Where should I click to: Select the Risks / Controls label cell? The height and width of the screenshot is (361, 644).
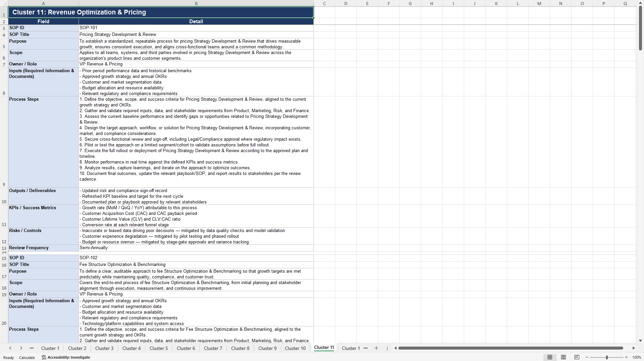tap(43, 236)
